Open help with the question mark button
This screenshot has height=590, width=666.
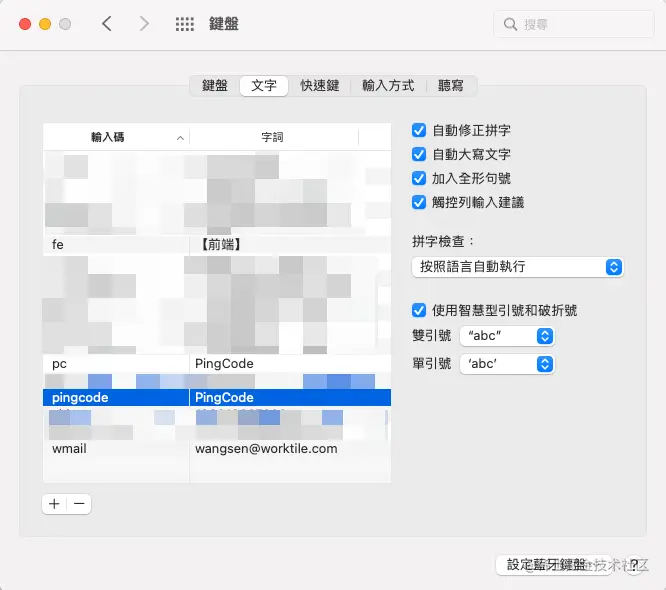pos(635,565)
